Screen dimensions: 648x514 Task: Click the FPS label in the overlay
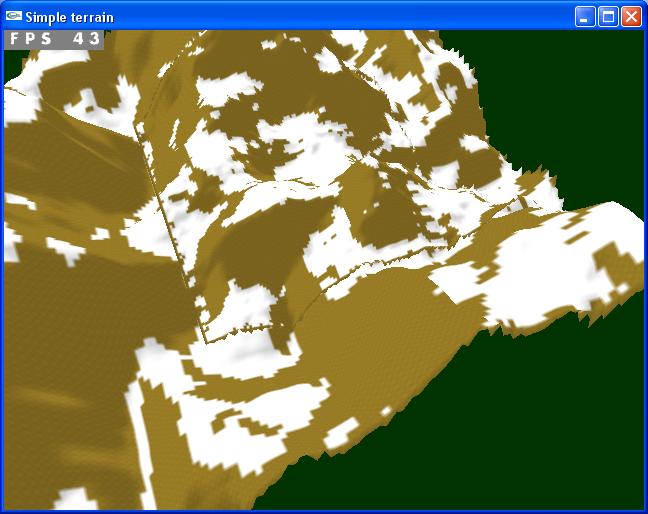(x=31, y=39)
